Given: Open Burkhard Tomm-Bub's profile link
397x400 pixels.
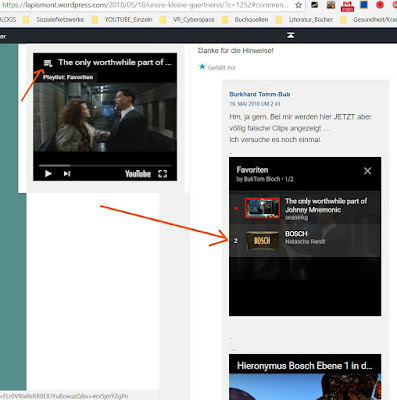Looking at the screenshot, I should (x=260, y=94).
